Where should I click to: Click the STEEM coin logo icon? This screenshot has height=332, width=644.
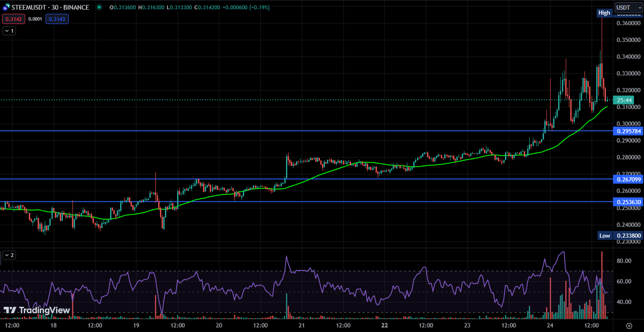pyautogui.click(x=6, y=8)
